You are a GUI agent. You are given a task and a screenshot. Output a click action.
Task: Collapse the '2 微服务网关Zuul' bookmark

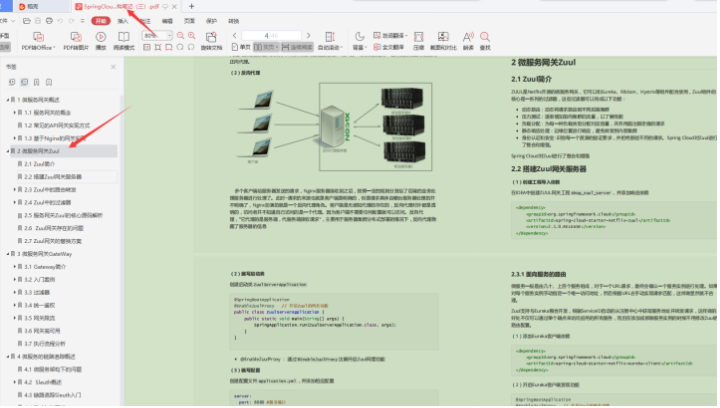tap(7, 151)
